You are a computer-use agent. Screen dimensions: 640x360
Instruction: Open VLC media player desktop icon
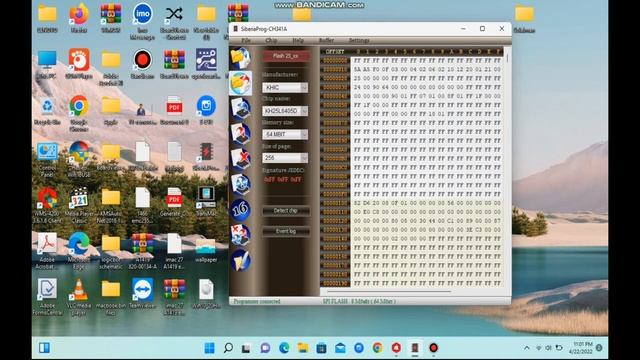[x=79, y=297]
